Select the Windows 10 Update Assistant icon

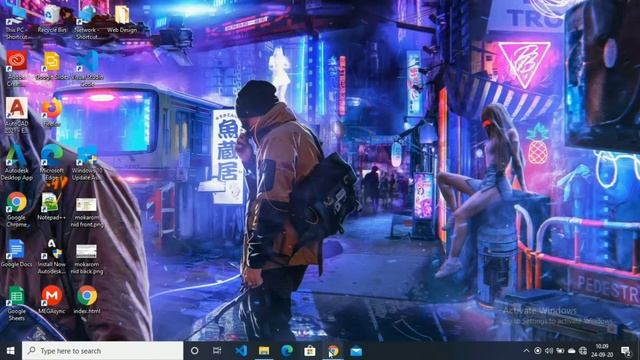tap(87, 163)
